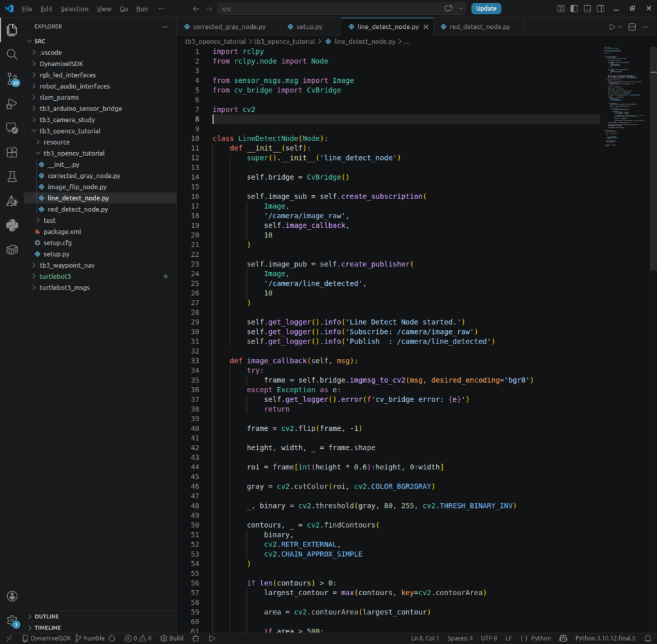
Task: Open run options dropdown beside play icon
Action: pyautogui.click(x=620, y=27)
